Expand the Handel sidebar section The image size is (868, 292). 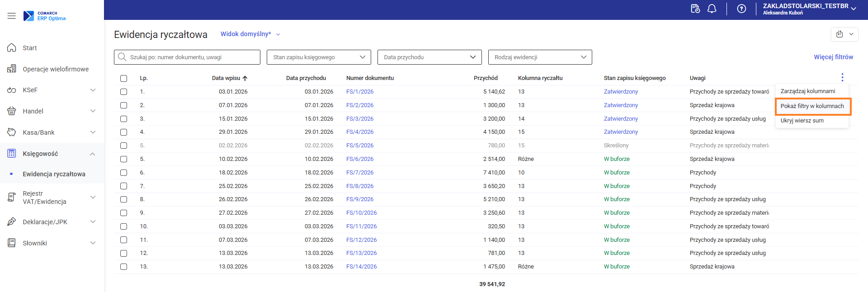[x=52, y=111]
